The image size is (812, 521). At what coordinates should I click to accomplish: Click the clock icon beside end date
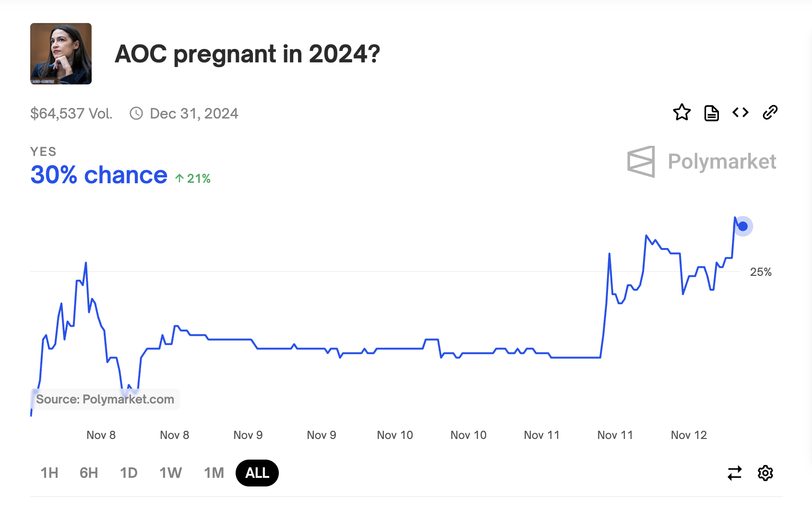point(136,114)
